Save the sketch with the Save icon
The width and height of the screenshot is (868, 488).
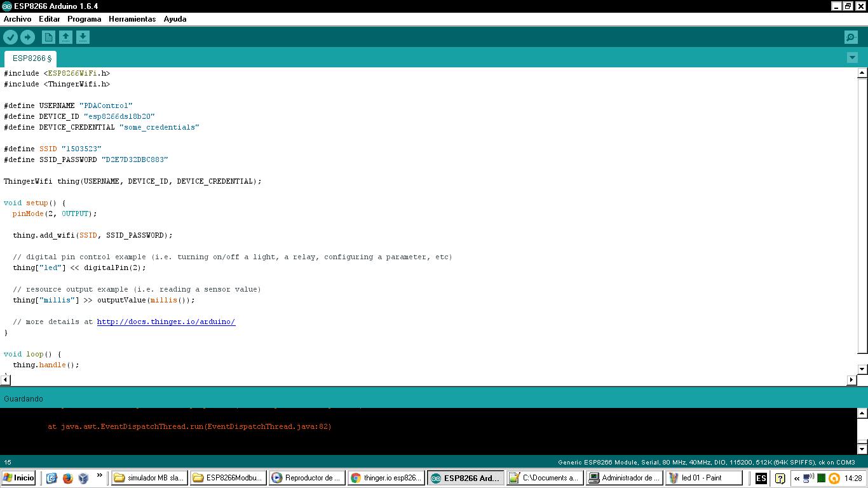[x=83, y=37]
